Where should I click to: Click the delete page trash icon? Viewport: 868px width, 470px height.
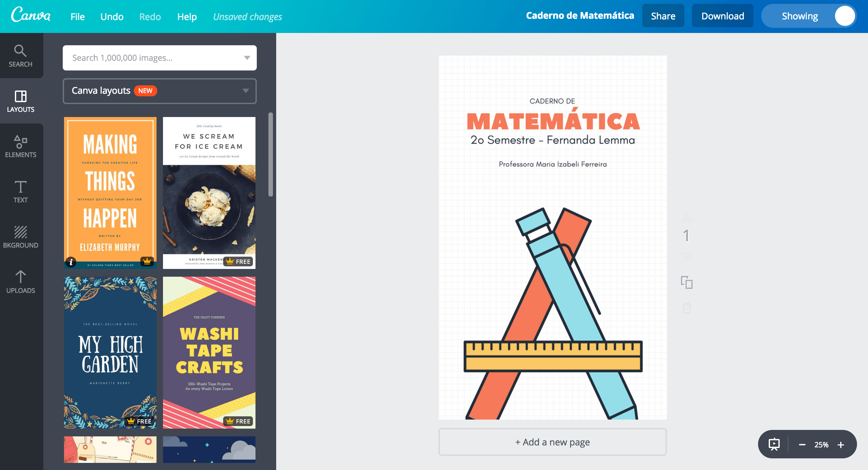pos(687,308)
